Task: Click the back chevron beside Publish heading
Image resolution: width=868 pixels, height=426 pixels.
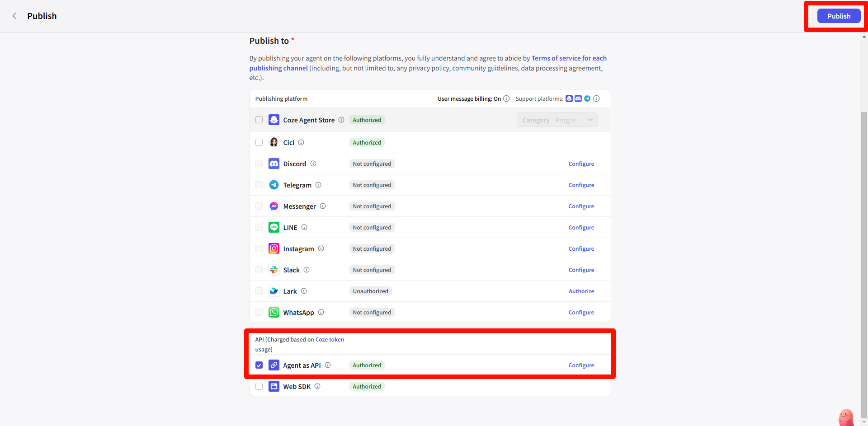Action: [x=14, y=16]
